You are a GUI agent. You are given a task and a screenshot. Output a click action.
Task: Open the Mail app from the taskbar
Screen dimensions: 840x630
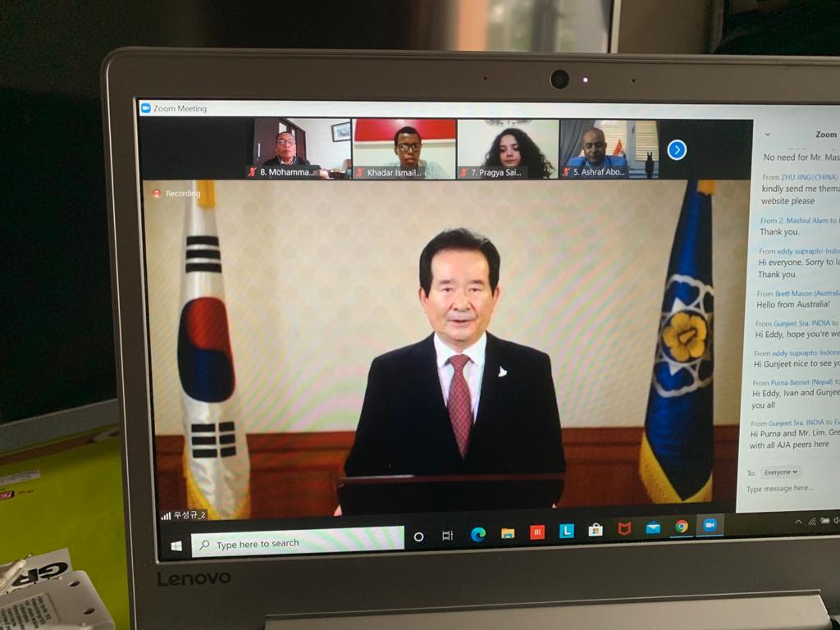pos(653,528)
